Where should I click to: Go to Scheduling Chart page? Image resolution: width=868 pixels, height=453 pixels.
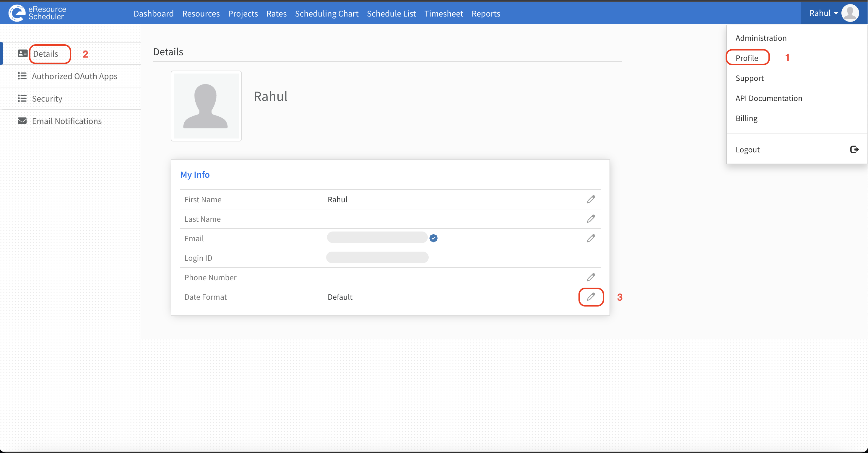[x=326, y=14]
